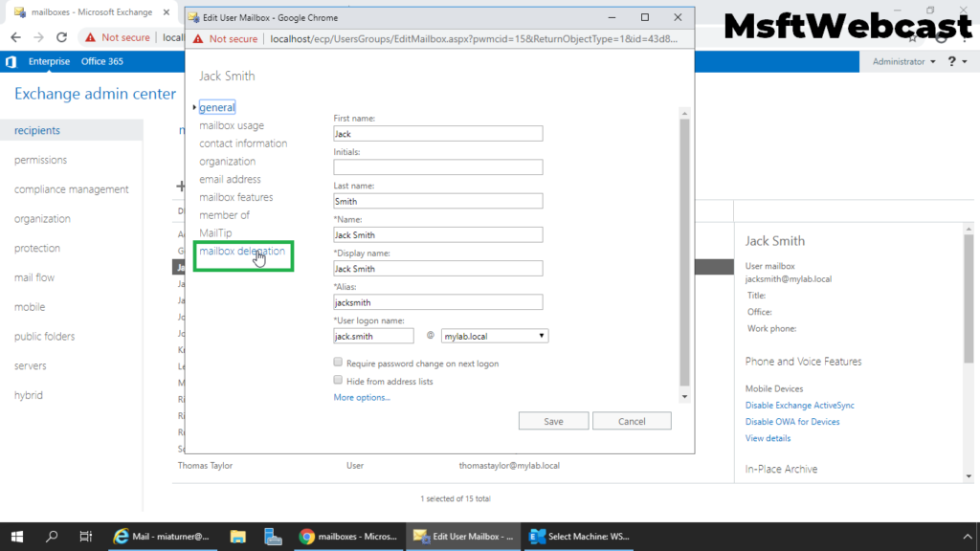This screenshot has width=980, height=551.
Task: Switch to the Office 365 tab
Action: (x=101, y=61)
